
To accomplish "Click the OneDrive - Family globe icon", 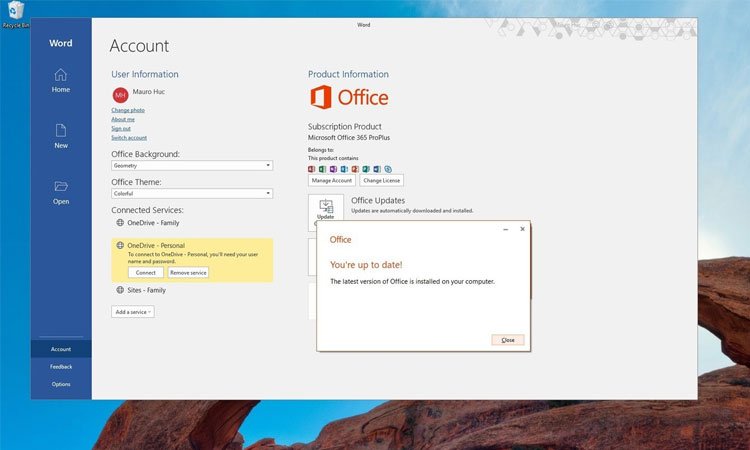I will (x=120, y=224).
